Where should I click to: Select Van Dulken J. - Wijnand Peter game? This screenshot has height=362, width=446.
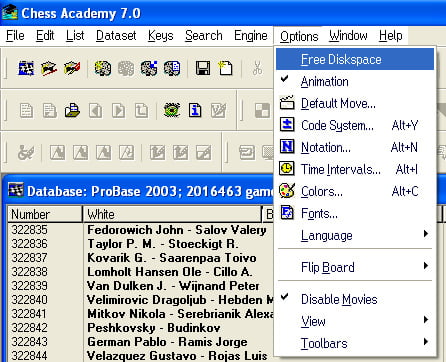pos(173,286)
